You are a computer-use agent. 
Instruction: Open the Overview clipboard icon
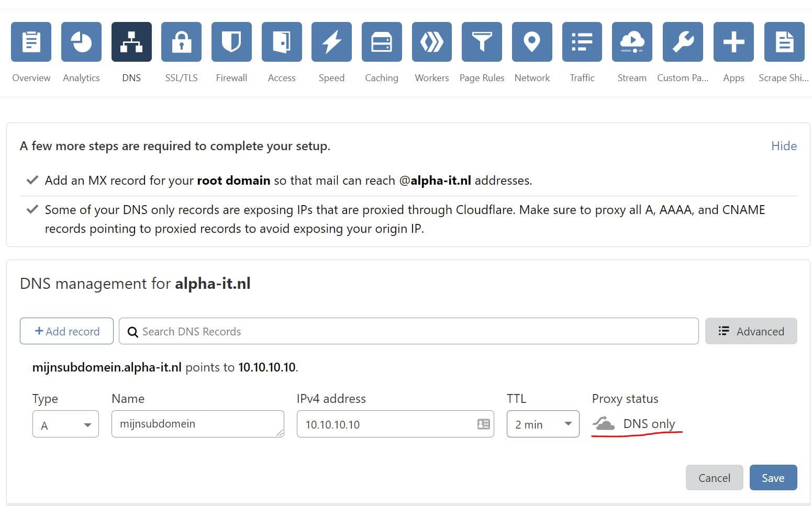pos(31,42)
